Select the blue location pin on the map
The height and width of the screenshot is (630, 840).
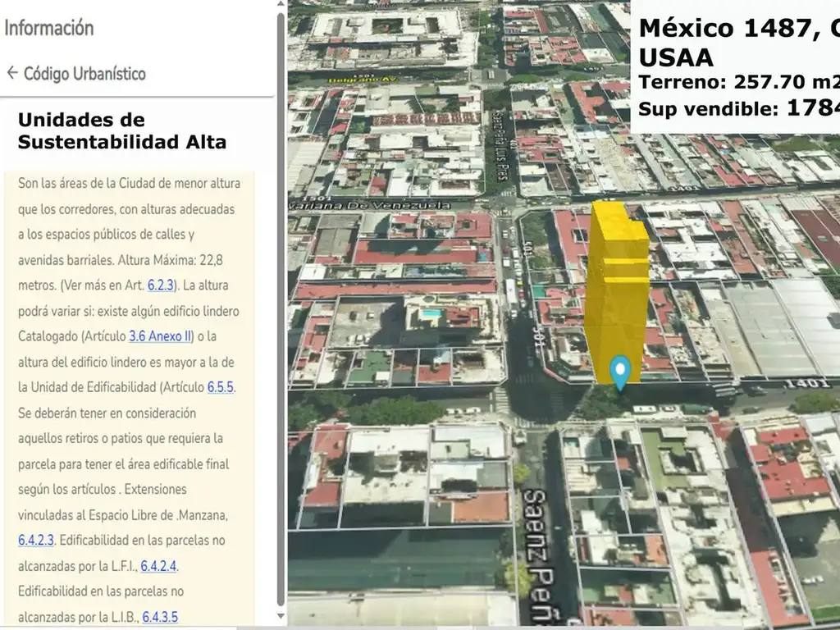620,372
